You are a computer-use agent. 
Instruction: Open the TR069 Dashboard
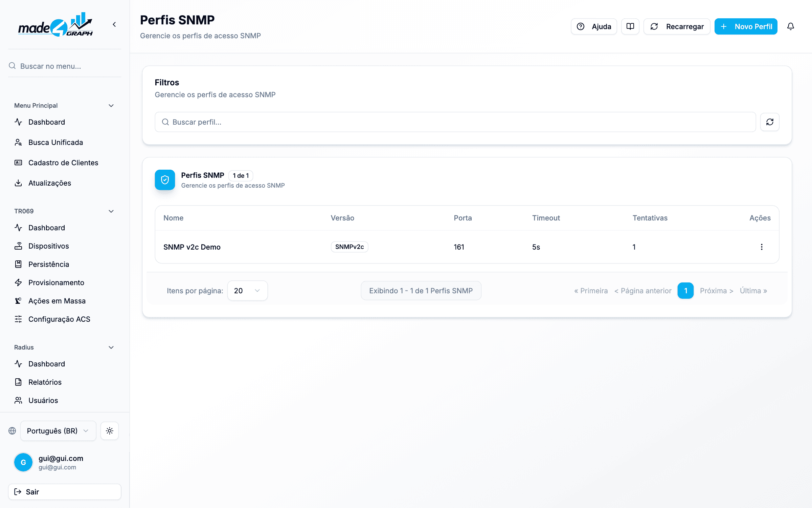(64, 228)
